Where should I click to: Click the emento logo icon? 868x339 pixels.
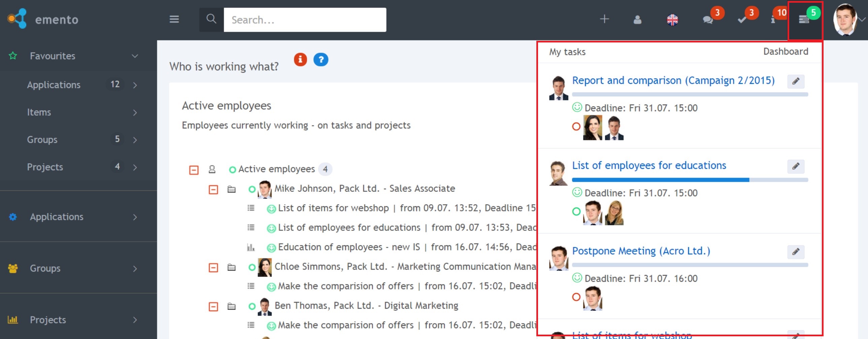click(x=17, y=19)
